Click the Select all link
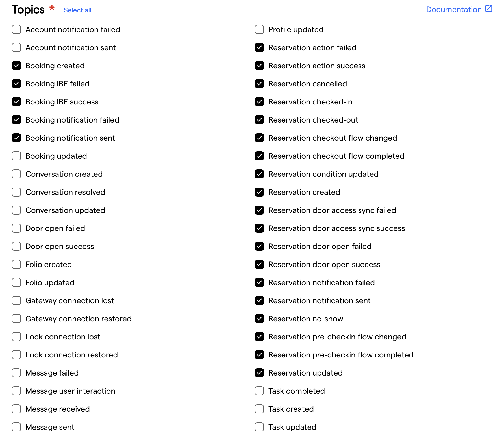504x436 pixels. [x=77, y=10]
